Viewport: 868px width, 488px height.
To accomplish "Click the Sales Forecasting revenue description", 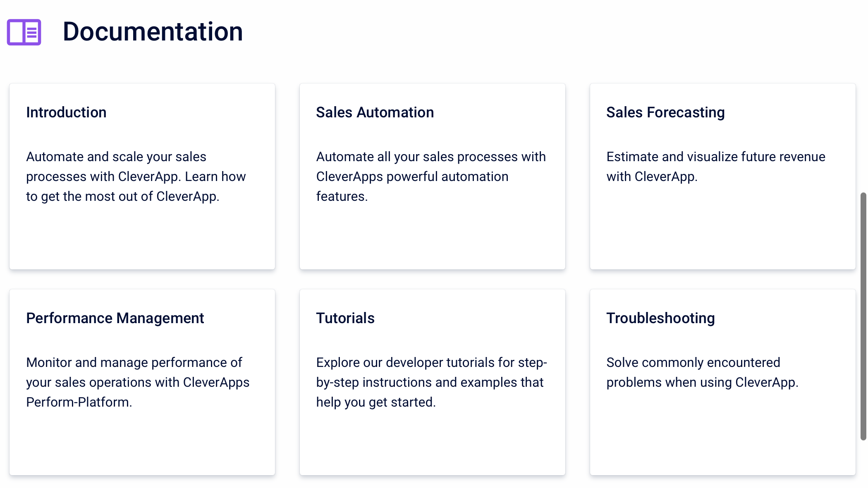I will point(715,167).
